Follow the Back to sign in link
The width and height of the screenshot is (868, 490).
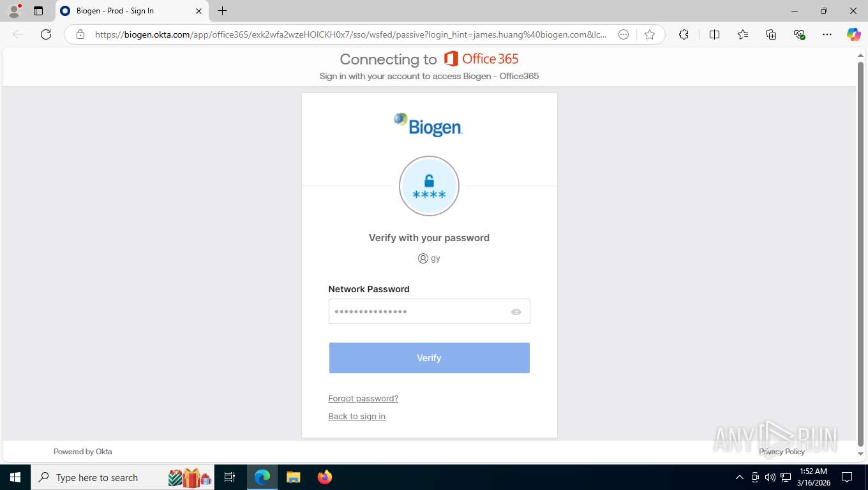click(x=357, y=416)
